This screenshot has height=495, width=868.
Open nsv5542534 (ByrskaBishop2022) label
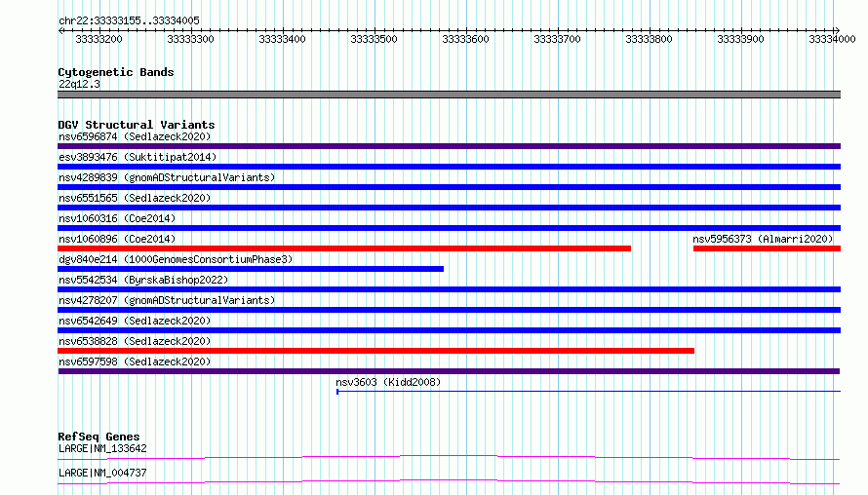pos(143,280)
